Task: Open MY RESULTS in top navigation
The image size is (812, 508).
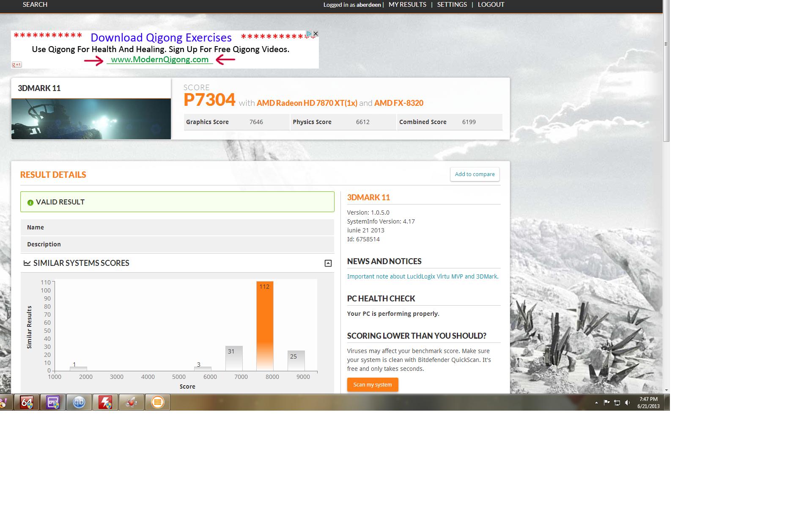Action: [x=407, y=5]
